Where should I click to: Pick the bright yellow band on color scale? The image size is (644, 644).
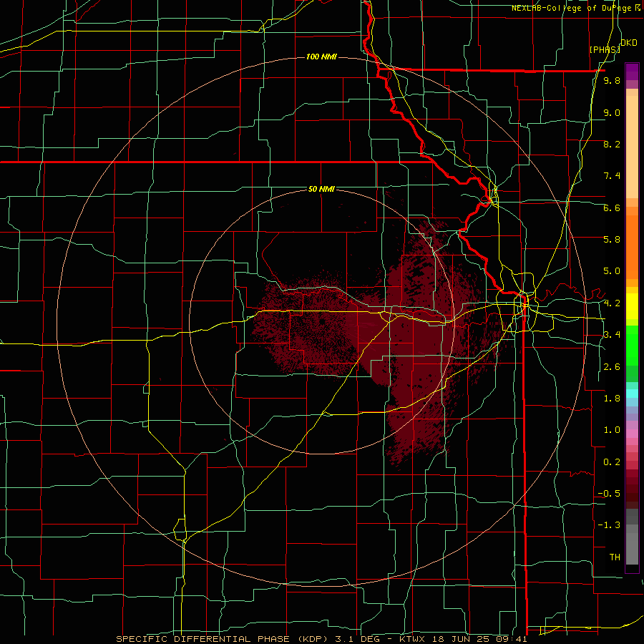(632, 306)
